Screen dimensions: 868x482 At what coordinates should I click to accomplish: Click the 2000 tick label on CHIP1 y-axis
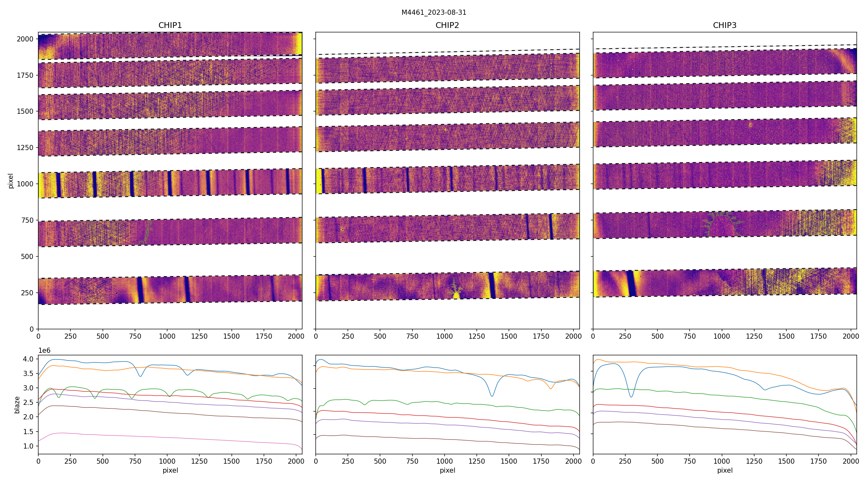click(25, 39)
